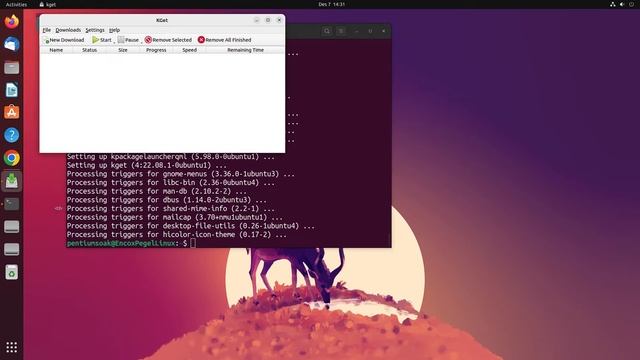The height and width of the screenshot is (360, 640).
Task: Open the dropdown arrow next to Start
Action: tap(114, 41)
